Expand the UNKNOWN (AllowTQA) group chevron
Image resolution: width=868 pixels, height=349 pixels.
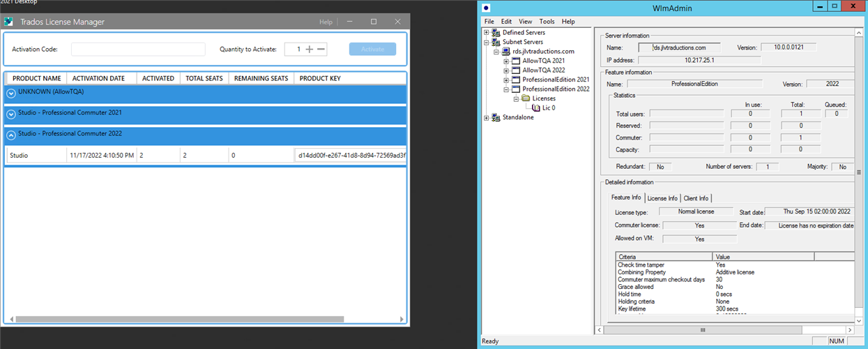11,92
